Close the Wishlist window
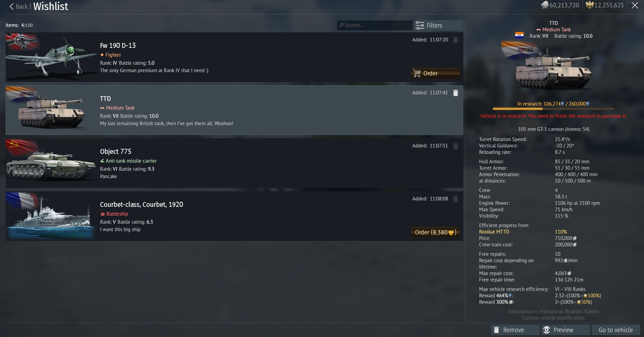644x337 pixels. pos(635,5)
